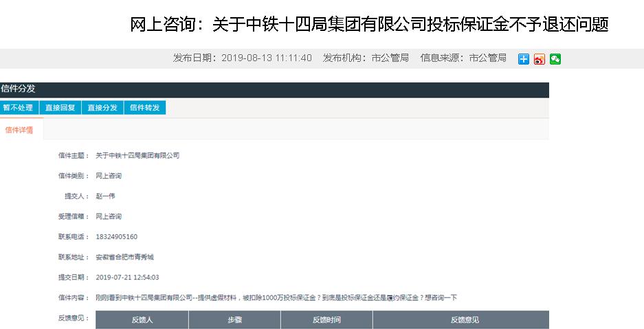Click the 直接回复 button
Screen dimensions: 644x329
click(x=60, y=107)
